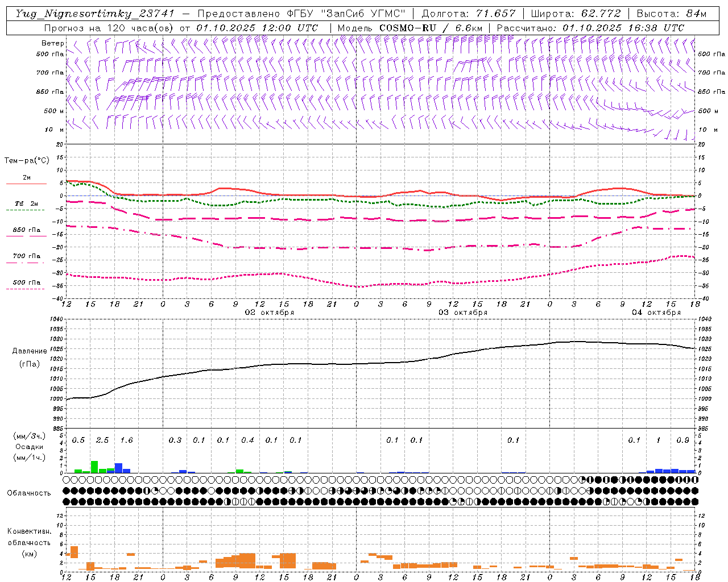Select the 03 октября date label

463,313
